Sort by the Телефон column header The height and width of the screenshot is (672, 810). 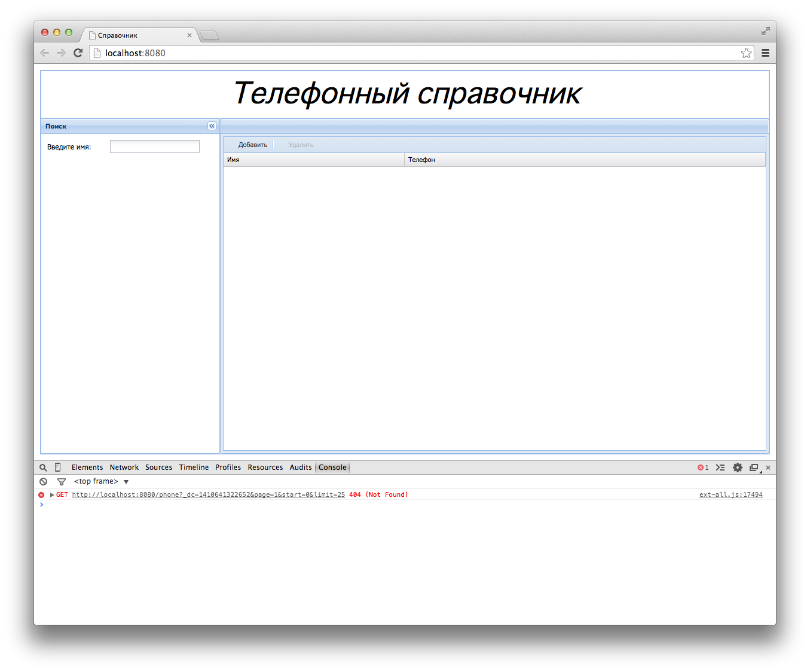[585, 160]
